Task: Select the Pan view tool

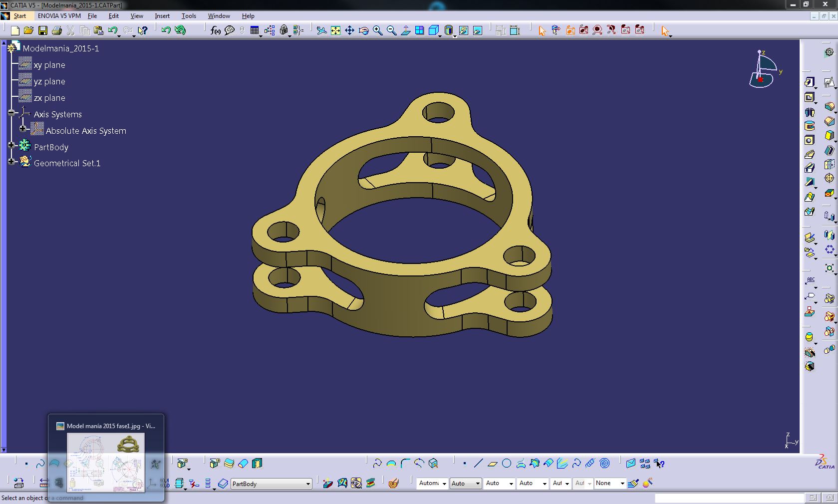Action: pyautogui.click(x=350, y=31)
